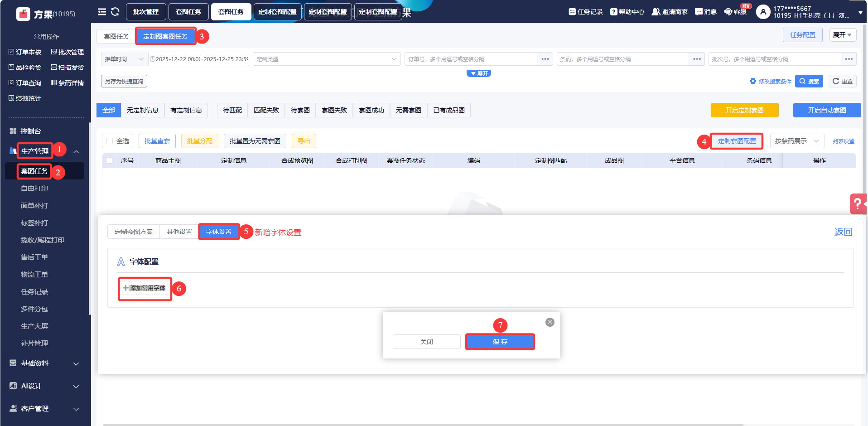868x426 pixels.
Task: Click the red question mark help icon
Action: 858,204
